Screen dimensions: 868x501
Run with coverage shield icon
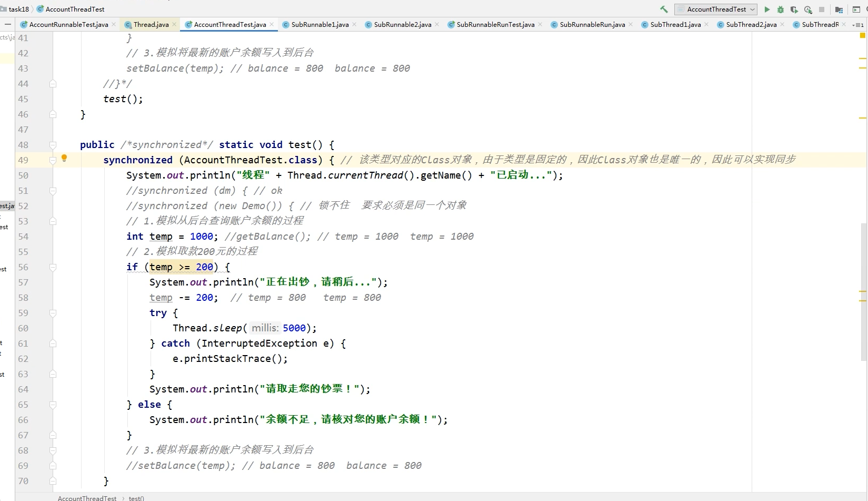(794, 9)
